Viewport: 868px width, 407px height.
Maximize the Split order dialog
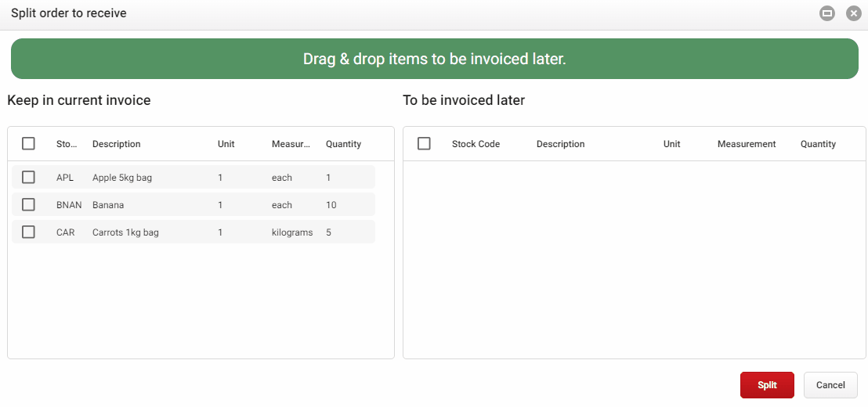(827, 13)
